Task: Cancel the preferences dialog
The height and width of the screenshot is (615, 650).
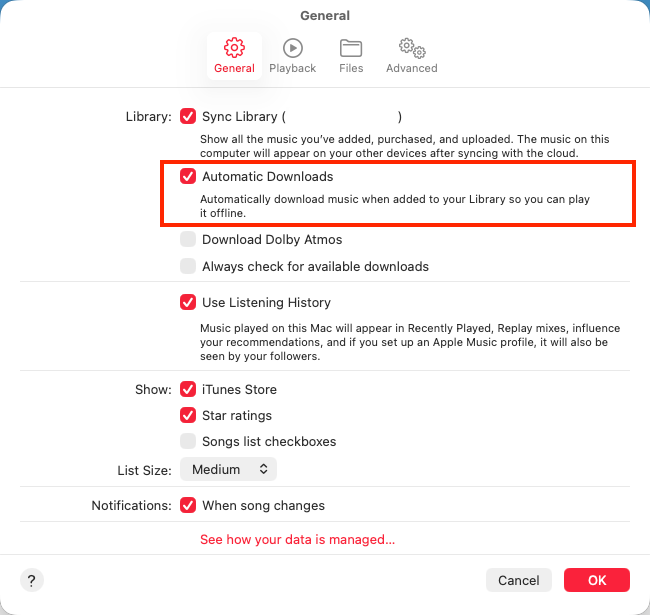Action: pos(519,580)
